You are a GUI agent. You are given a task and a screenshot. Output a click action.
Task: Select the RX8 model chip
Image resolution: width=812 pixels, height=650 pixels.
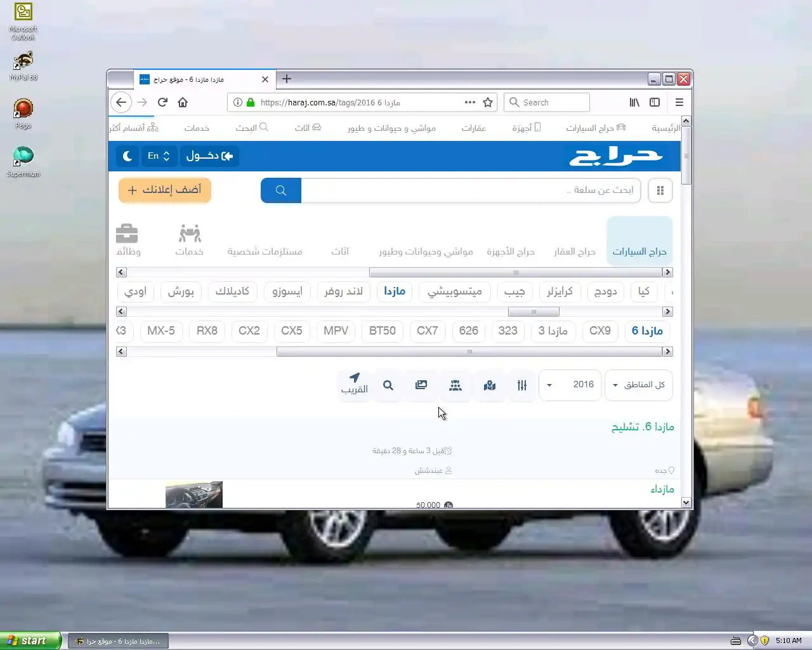[207, 331]
